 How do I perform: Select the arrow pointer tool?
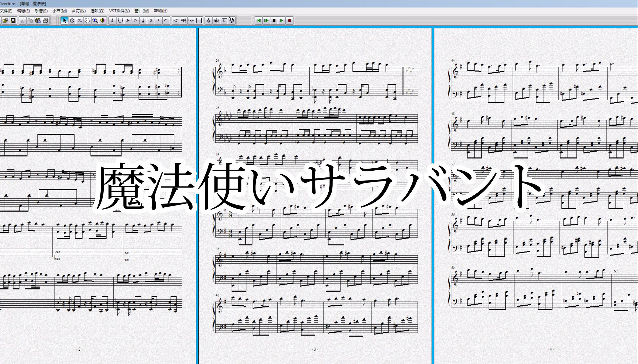64,20
